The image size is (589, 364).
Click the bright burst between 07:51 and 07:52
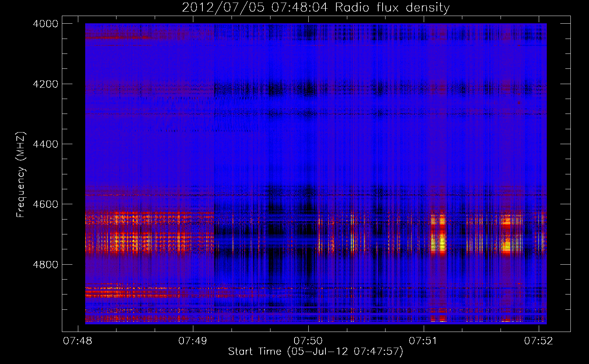507,235
